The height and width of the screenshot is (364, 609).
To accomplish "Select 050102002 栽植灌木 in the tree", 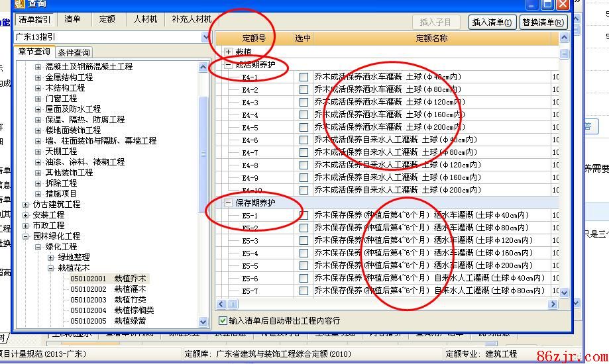I will 108,289.
